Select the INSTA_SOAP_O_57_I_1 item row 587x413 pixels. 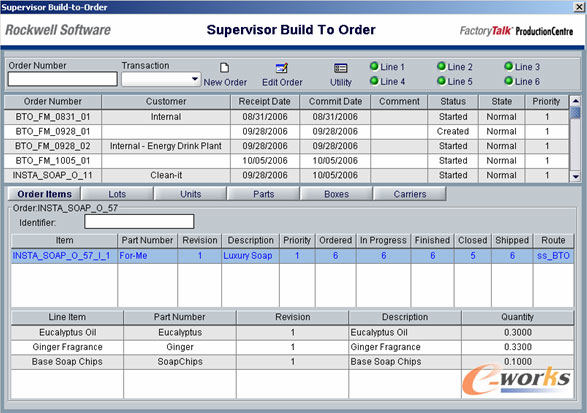(x=292, y=256)
